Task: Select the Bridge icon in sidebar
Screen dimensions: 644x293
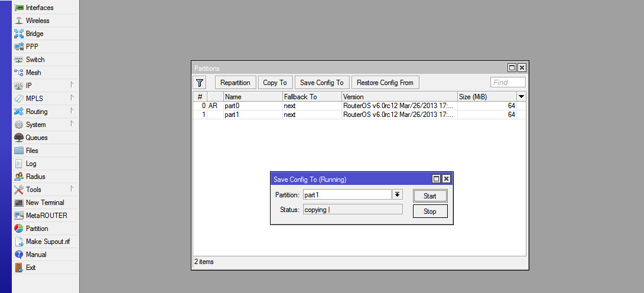Action: 19,34
